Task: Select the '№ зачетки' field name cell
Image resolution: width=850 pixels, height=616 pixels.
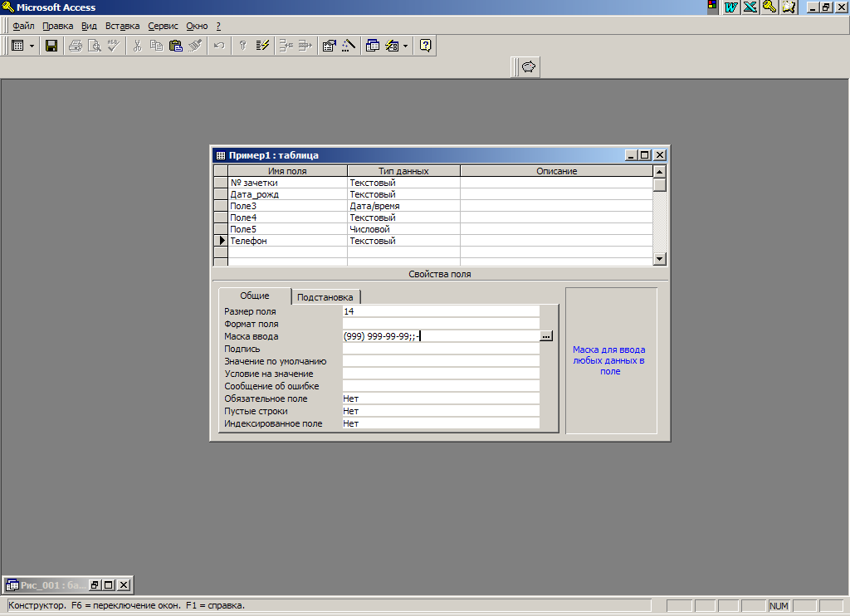Action: click(287, 183)
